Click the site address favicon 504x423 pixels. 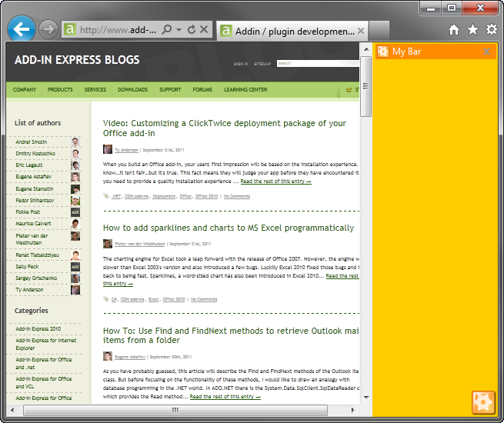tap(70, 29)
